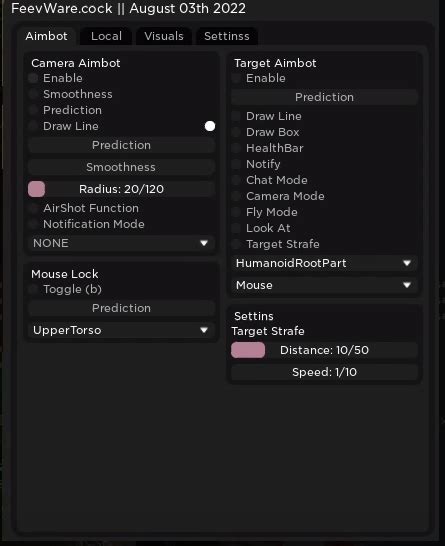Adjust the Distance 10/50 slider

[x=324, y=350]
